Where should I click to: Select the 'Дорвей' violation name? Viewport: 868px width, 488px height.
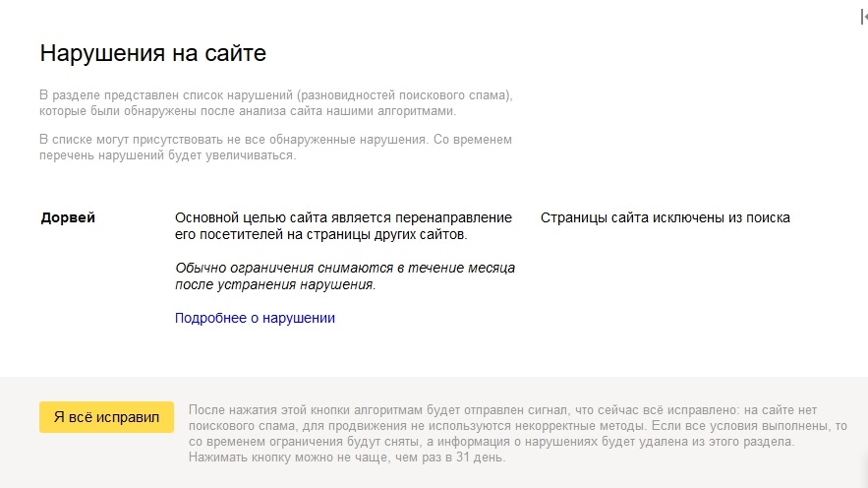pos(68,217)
